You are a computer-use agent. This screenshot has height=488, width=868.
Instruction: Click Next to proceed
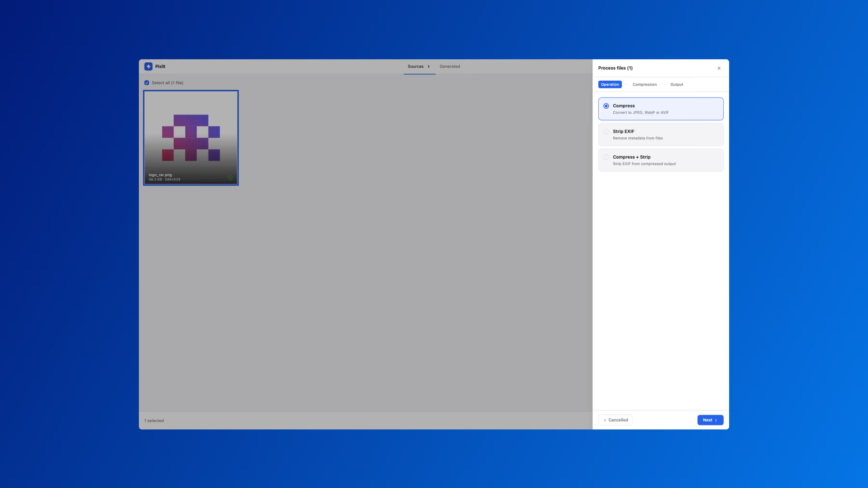(710, 420)
